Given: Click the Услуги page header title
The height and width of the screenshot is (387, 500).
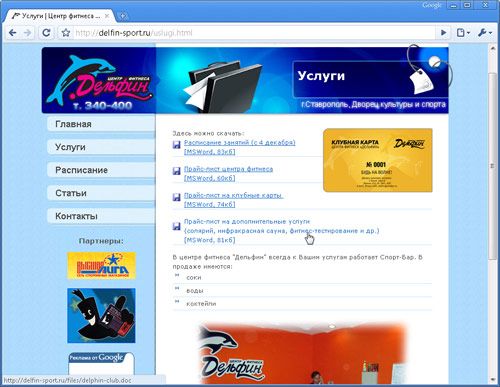Looking at the screenshot, I should point(321,76).
